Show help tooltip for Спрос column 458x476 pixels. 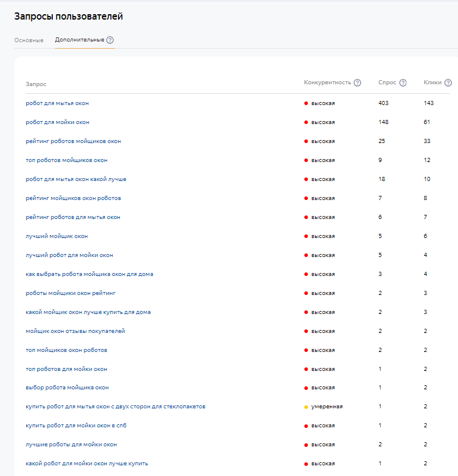403,82
